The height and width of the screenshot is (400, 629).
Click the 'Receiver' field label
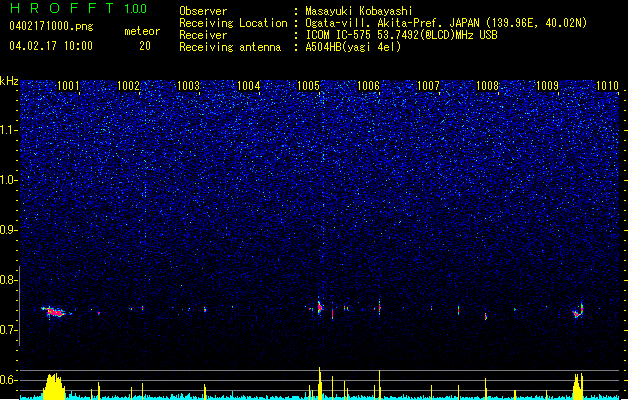click(x=203, y=35)
